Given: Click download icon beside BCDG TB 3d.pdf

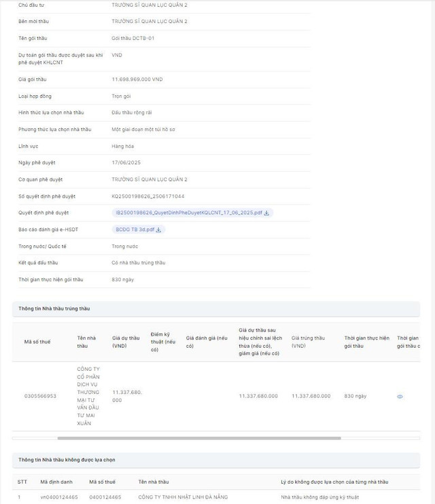Looking at the screenshot, I should tap(158, 230).
